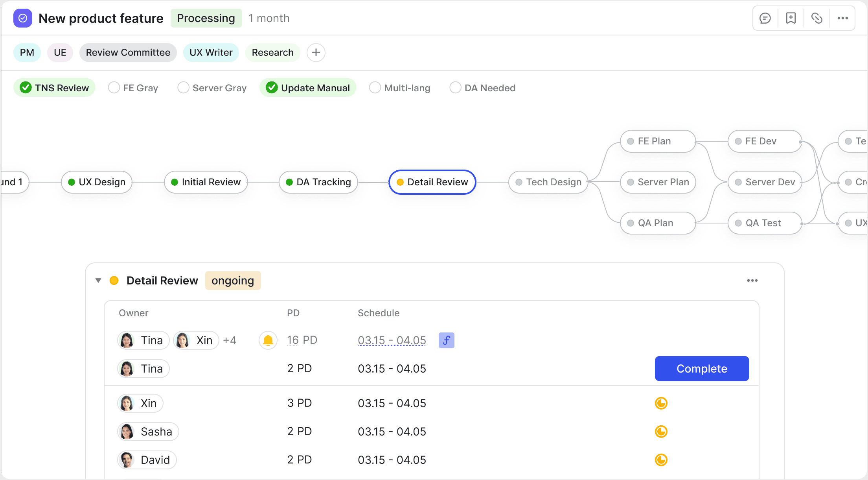Click the 03.15 - 04.05 dotted schedule link
This screenshot has width=868, height=480.
392,340
